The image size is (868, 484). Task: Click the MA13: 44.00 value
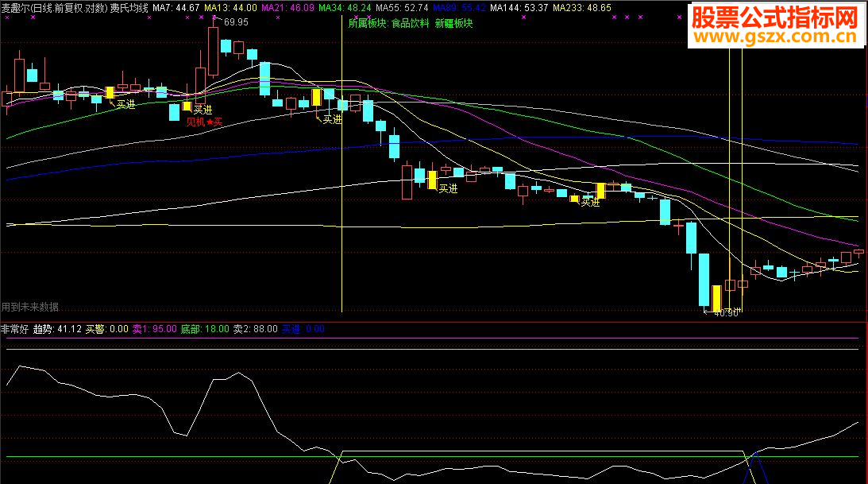pos(230,8)
